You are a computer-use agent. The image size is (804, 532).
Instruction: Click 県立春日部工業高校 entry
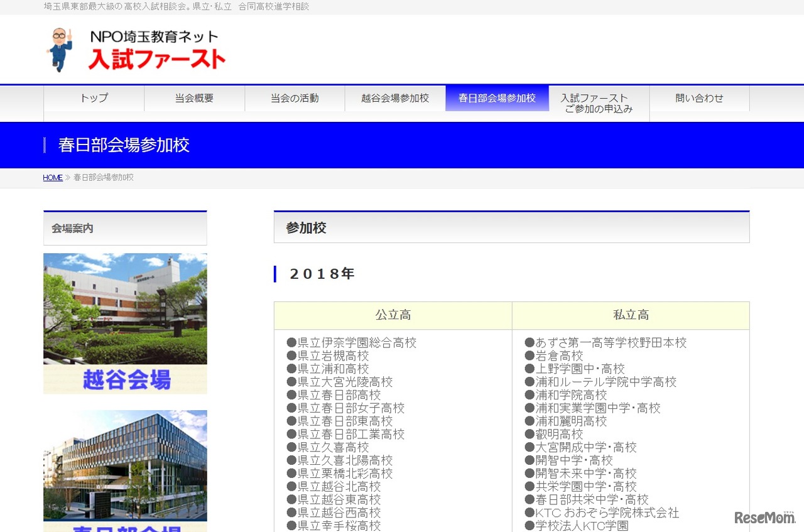[x=345, y=434]
